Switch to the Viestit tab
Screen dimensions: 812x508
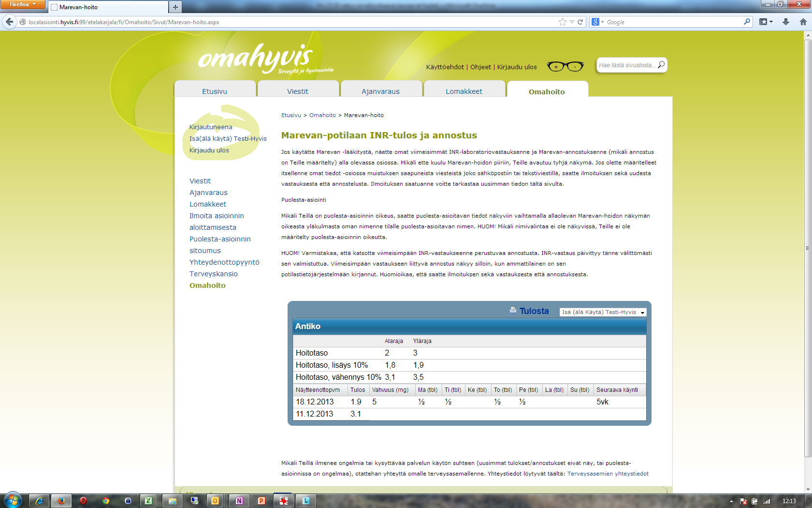(298, 90)
